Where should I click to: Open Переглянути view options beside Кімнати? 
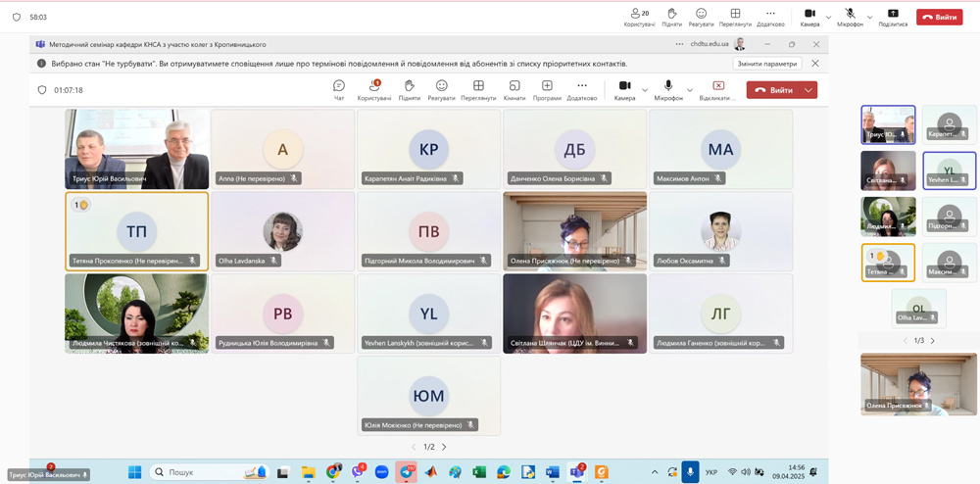(478, 89)
